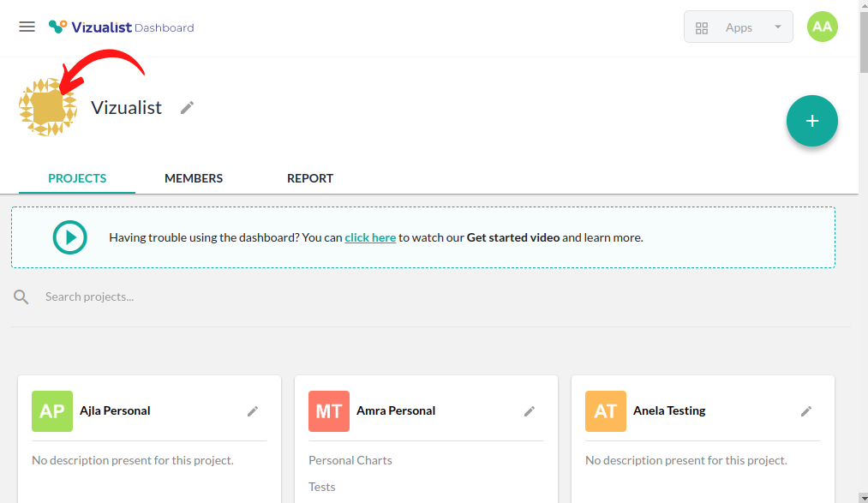Open the Ajla Personal project card

pos(115,410)
